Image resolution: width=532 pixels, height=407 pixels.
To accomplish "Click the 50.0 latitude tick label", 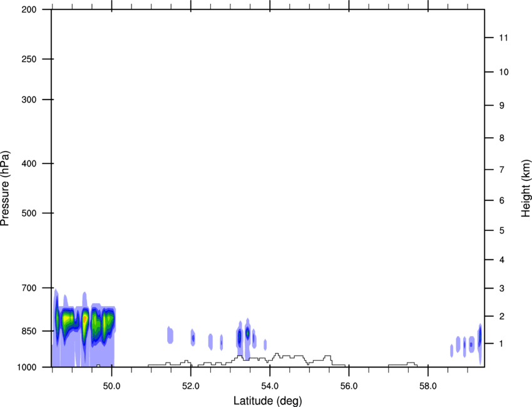I will click(x=111, y=386).
